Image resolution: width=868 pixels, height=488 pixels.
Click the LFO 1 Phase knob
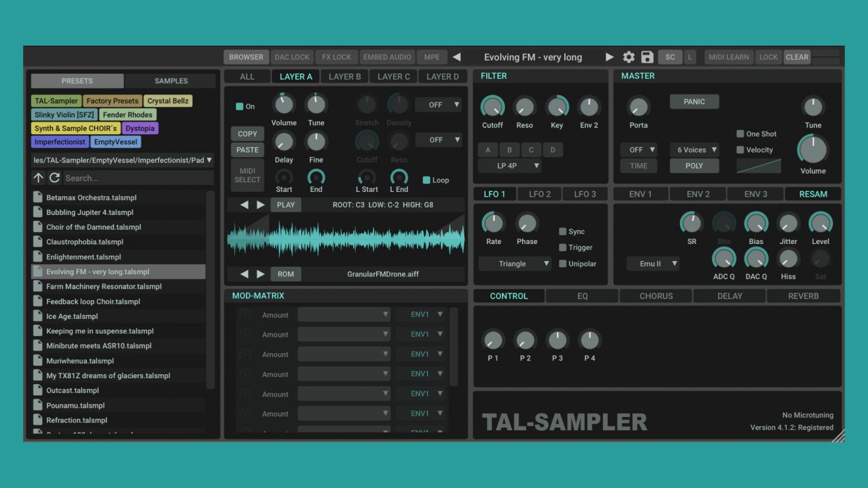coord(527,223)
